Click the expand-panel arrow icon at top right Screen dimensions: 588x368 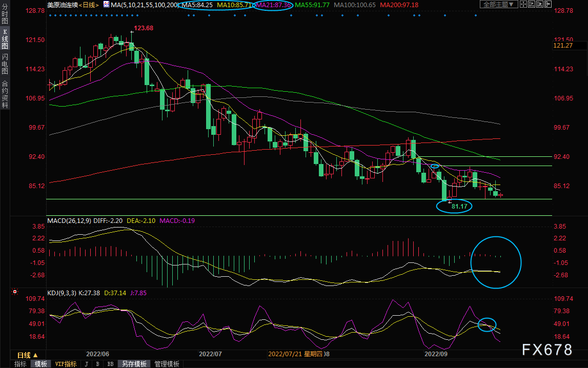point(548,5)
